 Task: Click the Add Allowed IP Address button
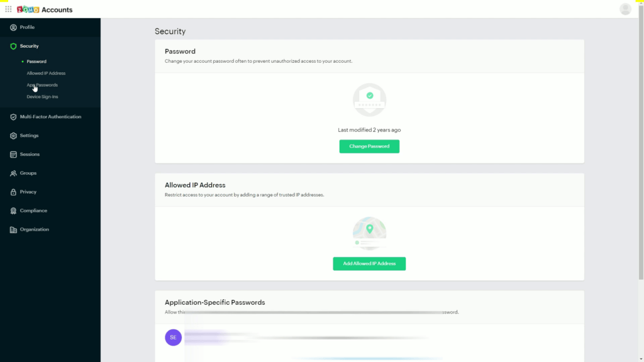[369, 263]
